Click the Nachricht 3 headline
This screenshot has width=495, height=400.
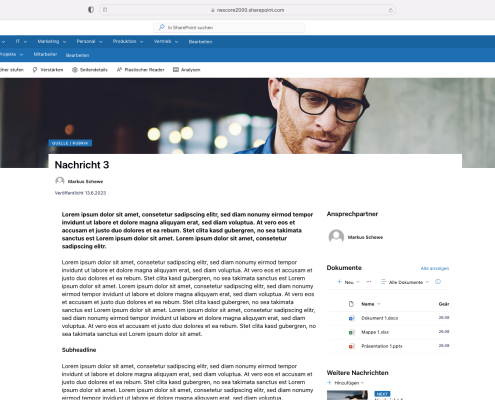pos(82,165)
